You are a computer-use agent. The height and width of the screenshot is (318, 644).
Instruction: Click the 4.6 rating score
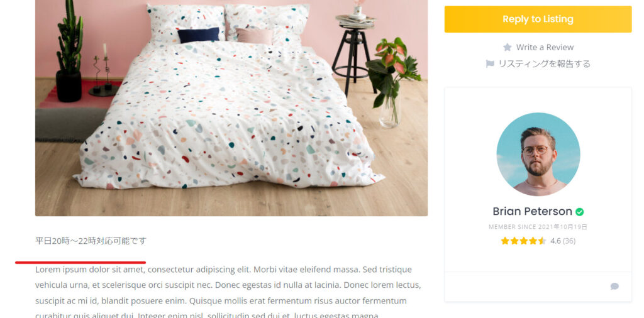555,241
